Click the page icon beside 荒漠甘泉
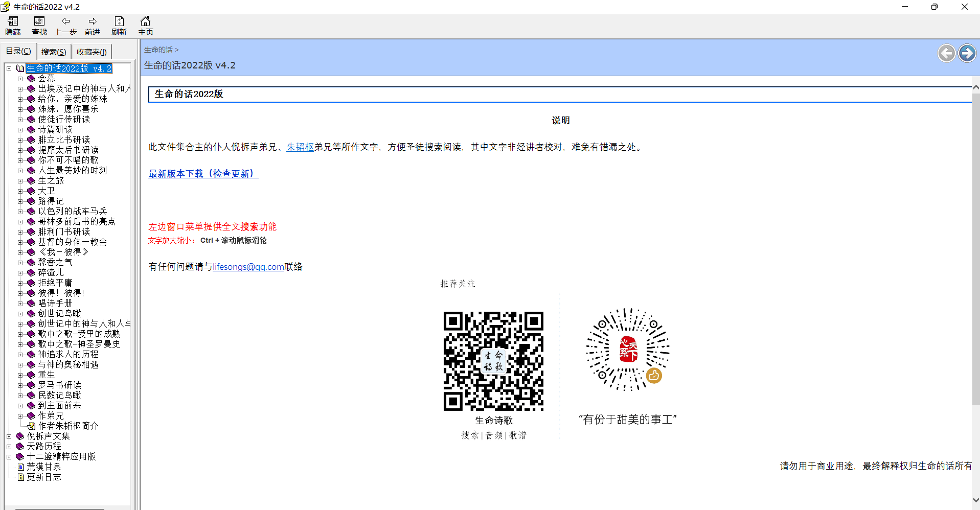Viewport: 980px width, 510px height. pyautogui.click(x=21, y=467)
